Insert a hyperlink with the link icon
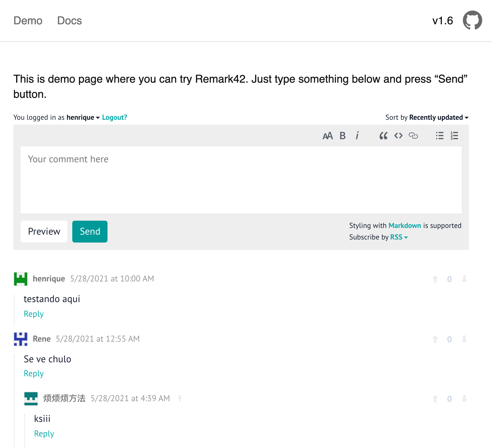Viewport: 492px width, 448px height. 413,136
